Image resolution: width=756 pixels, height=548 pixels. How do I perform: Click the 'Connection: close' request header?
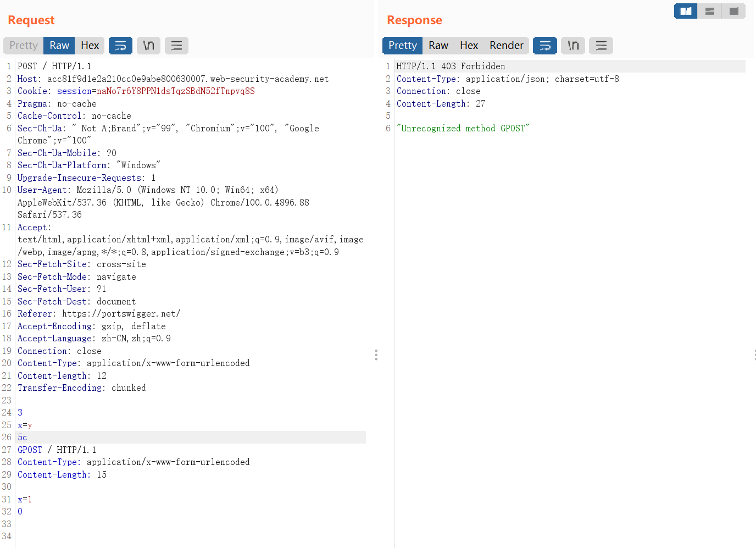click(x=59, y=351)
